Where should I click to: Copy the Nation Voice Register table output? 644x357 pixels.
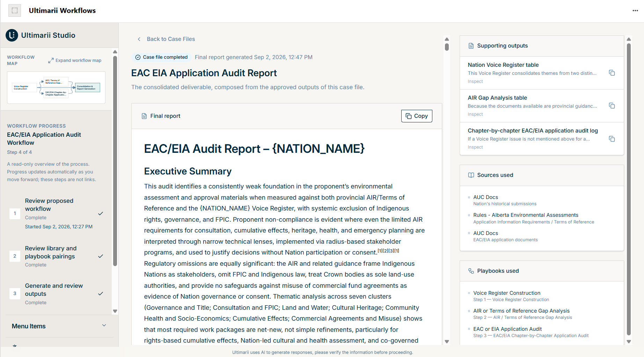pos(612,73)
